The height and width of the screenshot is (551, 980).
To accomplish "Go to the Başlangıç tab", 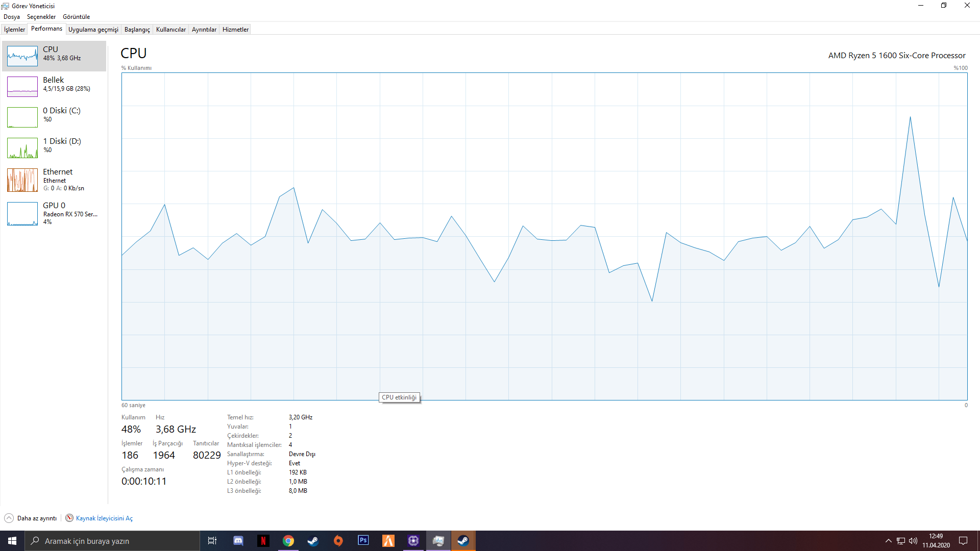I will pos(137,30).
